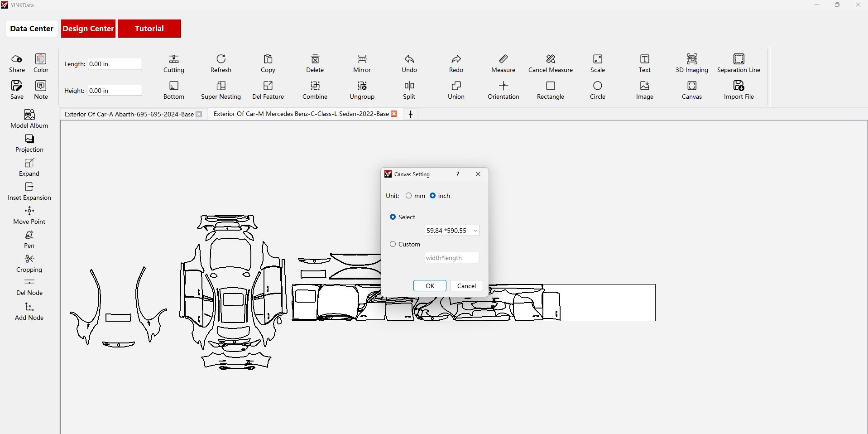Switch to the Abarth-695 document tab
Viewport: 868px width, 434px height.
point(129,114)
